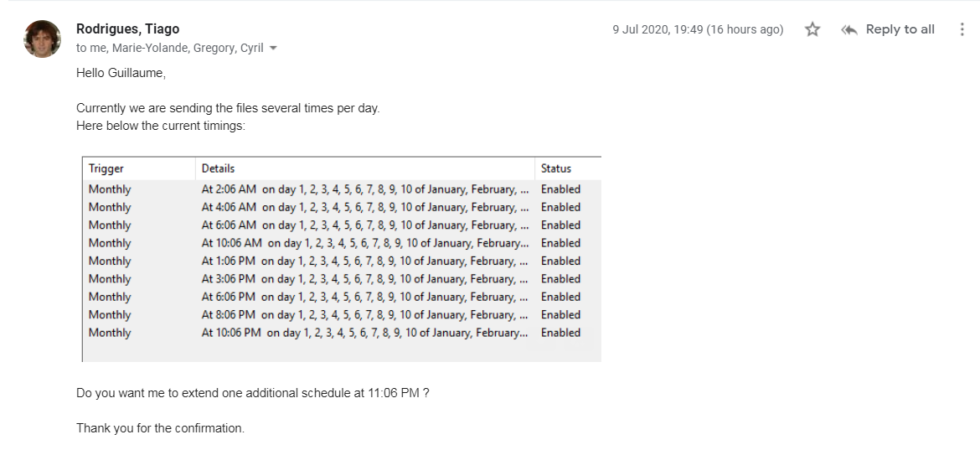Click the Details column header
980x450 pixels.
click(x=219, y=168)
